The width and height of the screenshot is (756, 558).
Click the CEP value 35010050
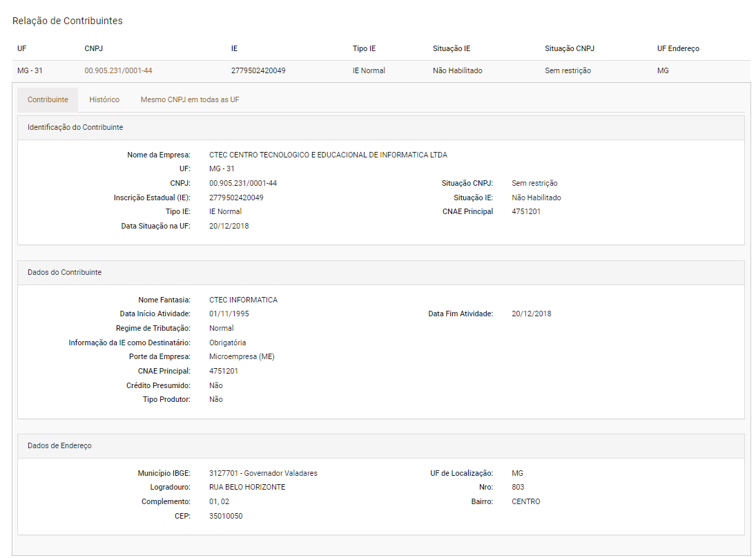226,516
